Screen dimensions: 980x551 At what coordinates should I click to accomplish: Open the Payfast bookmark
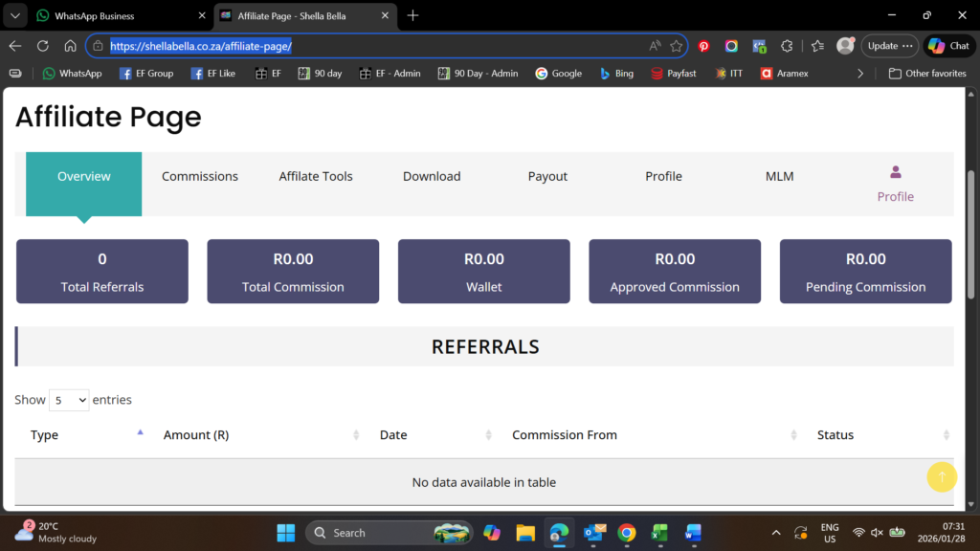673,73
